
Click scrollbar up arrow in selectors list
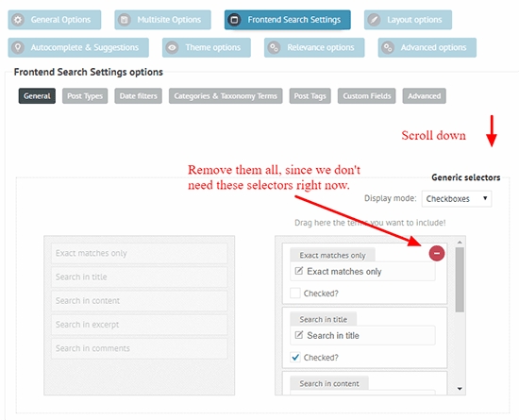(460, 243)
